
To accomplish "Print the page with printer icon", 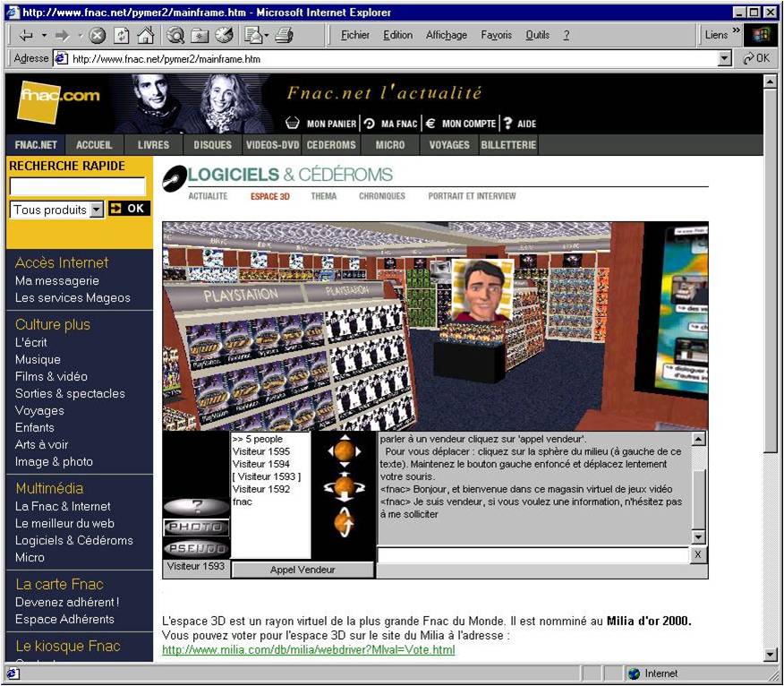I will [285, 35].
